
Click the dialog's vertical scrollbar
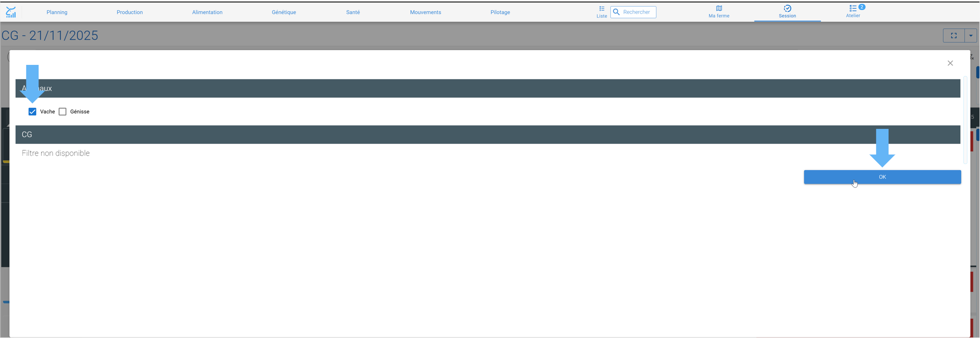[965, 120]
